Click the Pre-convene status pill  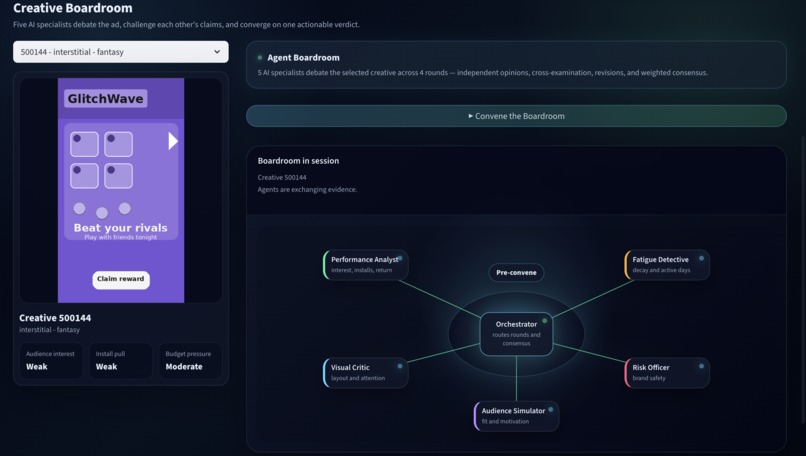pyautogui.click(x=516, y=272)
